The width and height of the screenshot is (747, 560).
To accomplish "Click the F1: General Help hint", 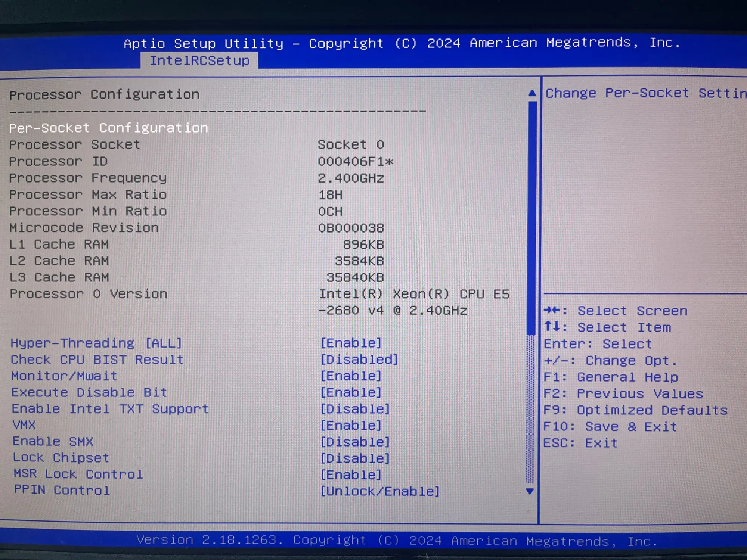I will [611, 377].
